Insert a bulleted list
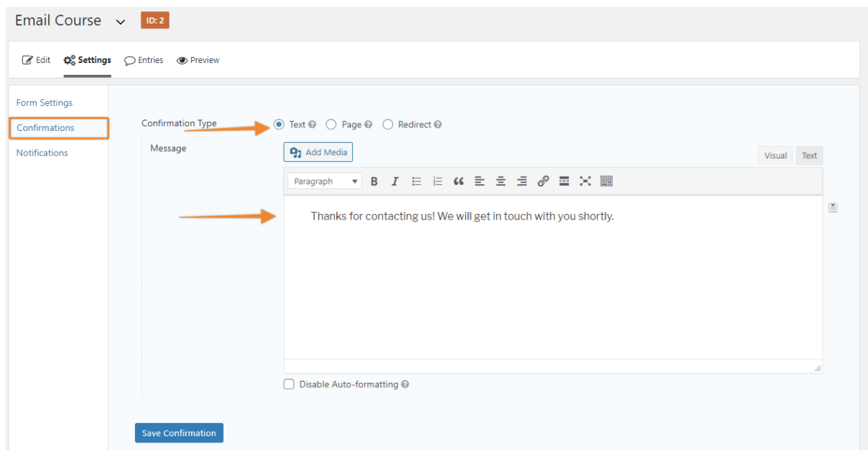This screenshot has width=868, height=457. (x=417, y=181)
